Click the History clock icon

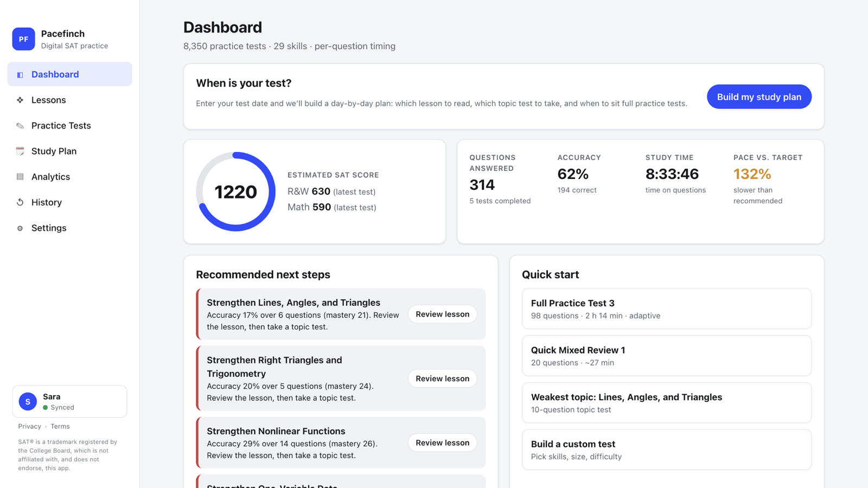click(20, 202)
